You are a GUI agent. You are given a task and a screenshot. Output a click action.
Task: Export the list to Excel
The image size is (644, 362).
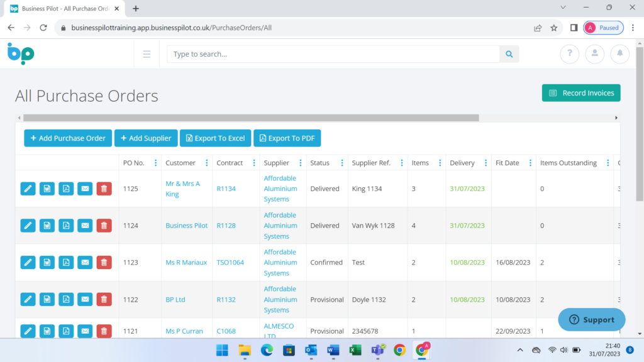pyautogui.click(x=215, y=138)
